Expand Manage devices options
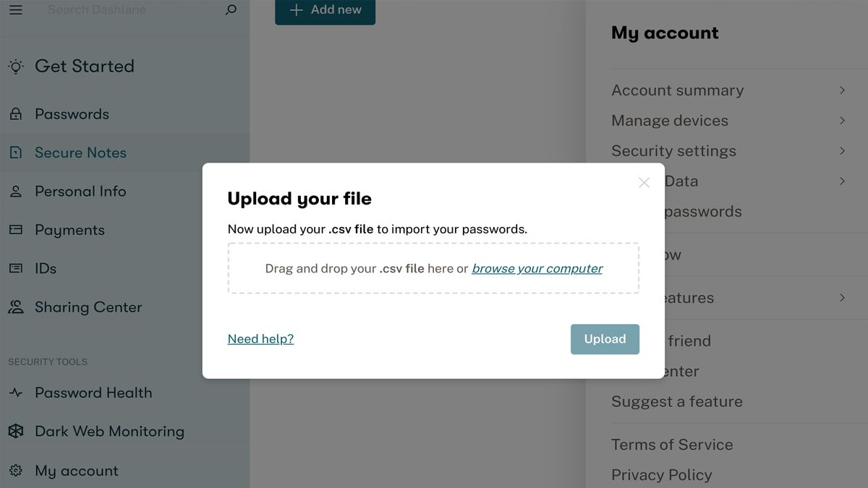868x488 pixels. click(841, 120)
